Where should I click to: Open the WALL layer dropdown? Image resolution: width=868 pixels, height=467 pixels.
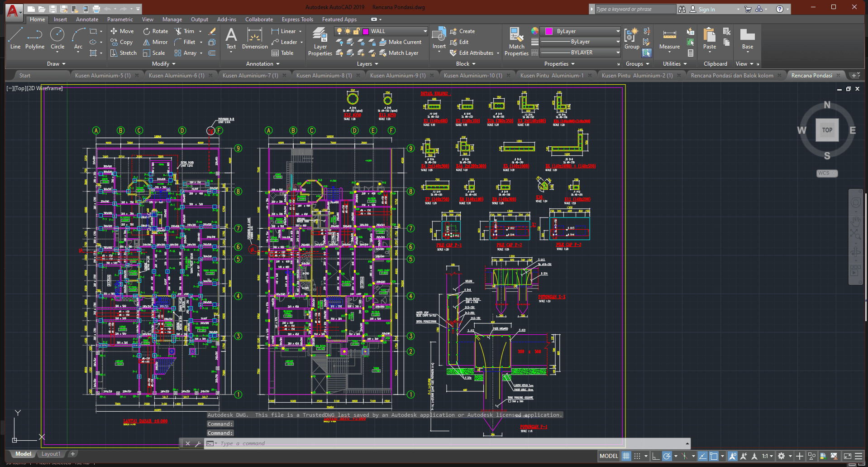tap(425, 31)
